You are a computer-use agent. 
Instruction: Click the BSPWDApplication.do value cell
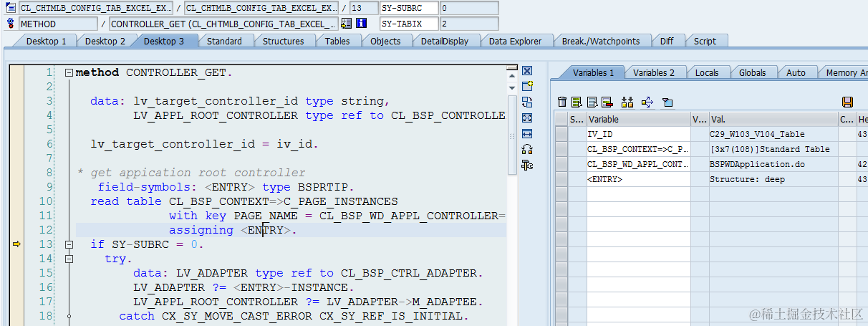coord(773,164)
